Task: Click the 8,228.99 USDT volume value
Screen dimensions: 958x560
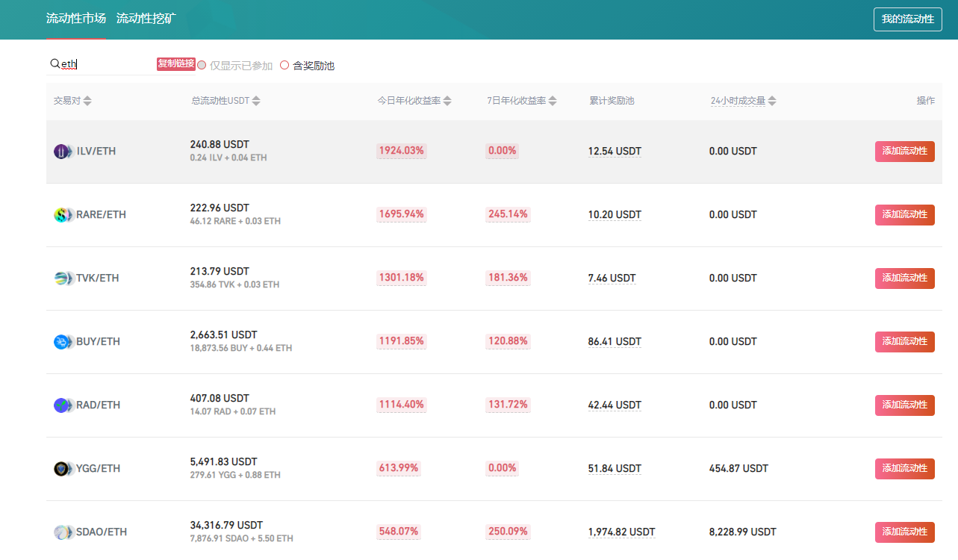Action: point(742,532)
